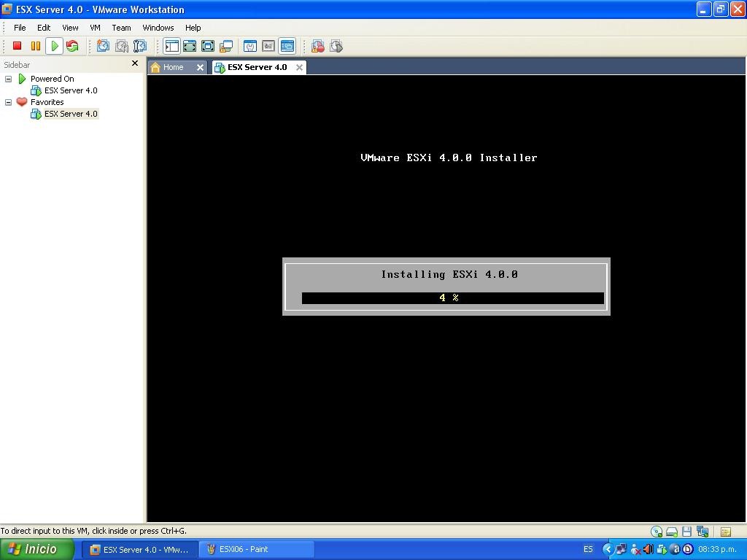Open the File menu
This screenshot has width=747, height=560.
[x=20, y=28]
